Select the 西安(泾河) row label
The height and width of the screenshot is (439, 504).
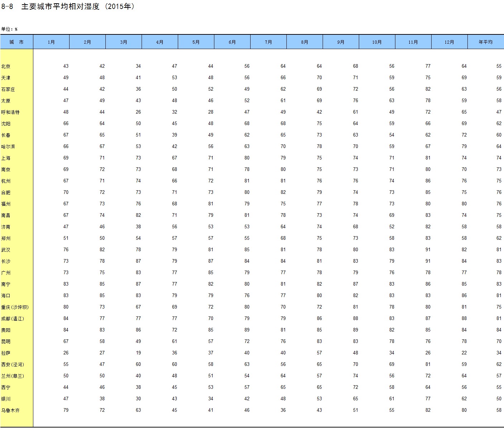[x=13, y=364]
